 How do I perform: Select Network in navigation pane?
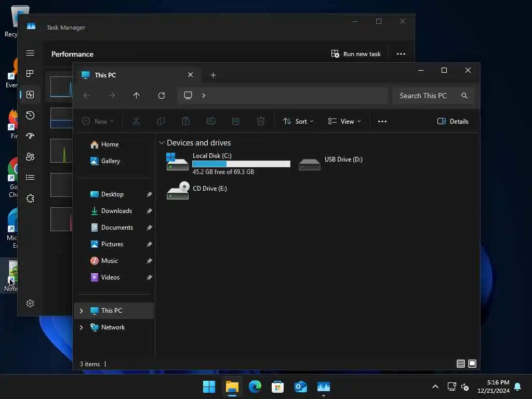click(x=113, y=327)
